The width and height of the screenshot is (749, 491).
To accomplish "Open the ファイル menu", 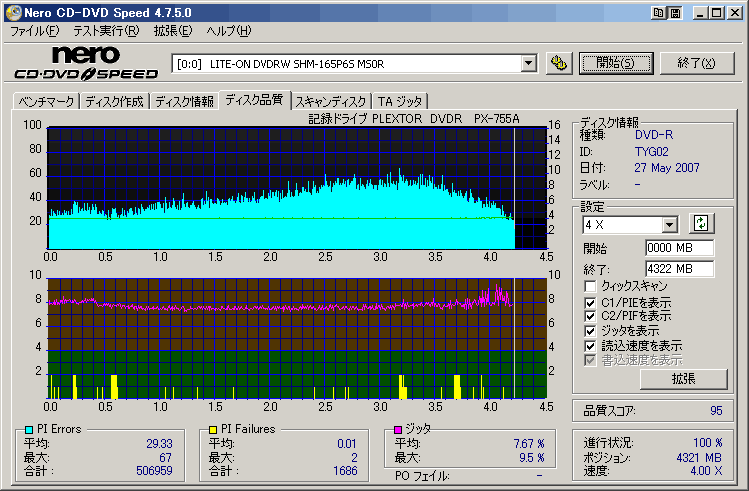I will pos(34,31).
